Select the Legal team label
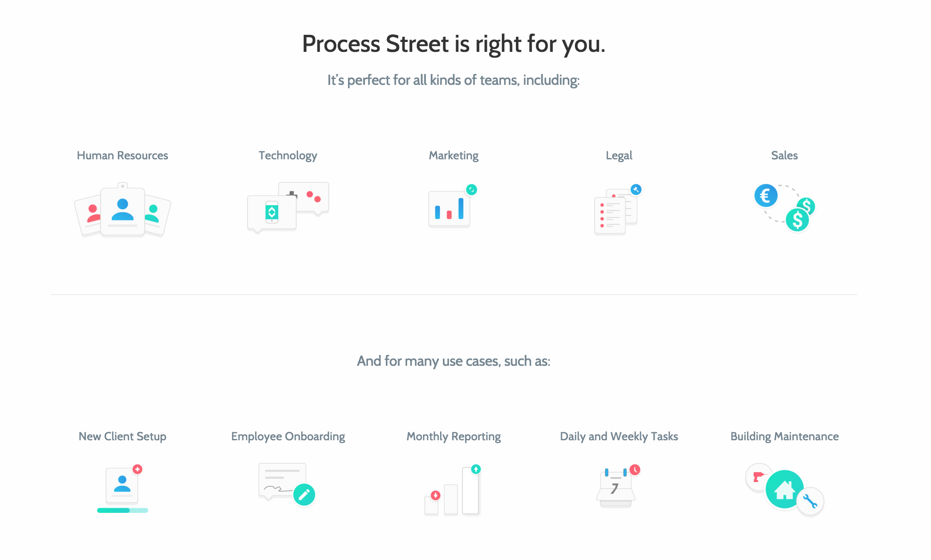The width and height of the screenshot is (931, 560). tap(619, 156)
